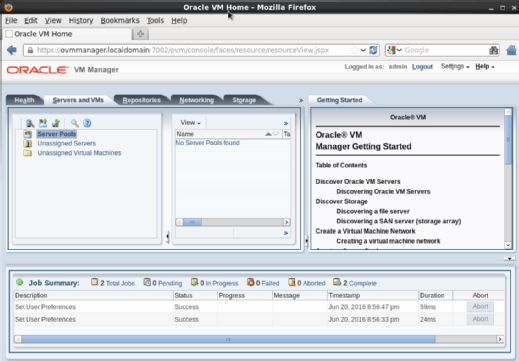Image resolution: width=519 pixels, height=362 pixels.
Task: Collapse the Job Summary pane arrow
Action: pos(510,259)
